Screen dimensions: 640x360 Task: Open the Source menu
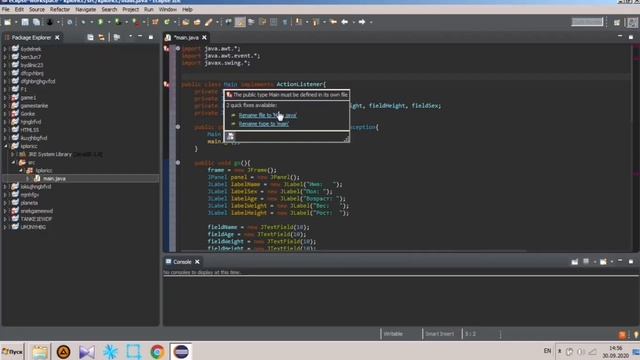tap(37, 9)
